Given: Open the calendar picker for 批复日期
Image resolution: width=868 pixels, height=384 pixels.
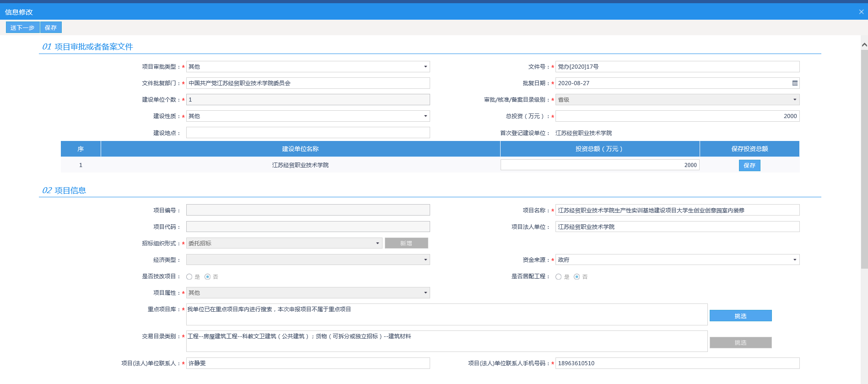Looking at the screenshot, I should (795, 83).
